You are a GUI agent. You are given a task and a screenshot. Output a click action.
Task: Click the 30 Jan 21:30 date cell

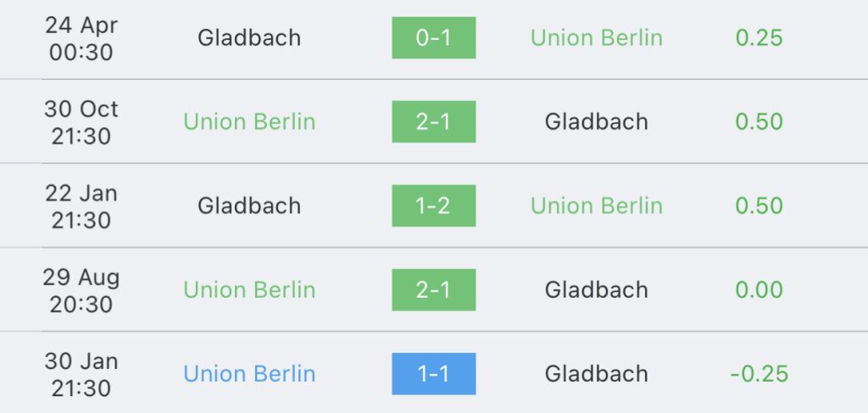click(x=81, y=375)
